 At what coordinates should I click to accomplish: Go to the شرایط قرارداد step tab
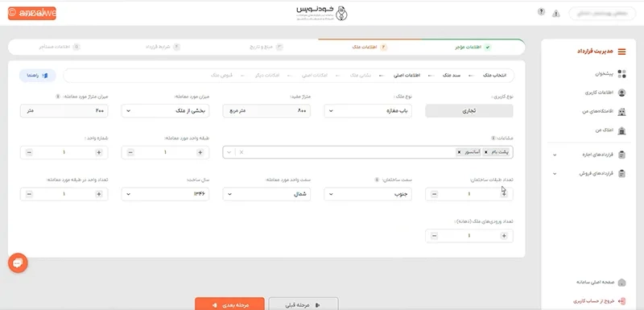(x=163, y=48)
